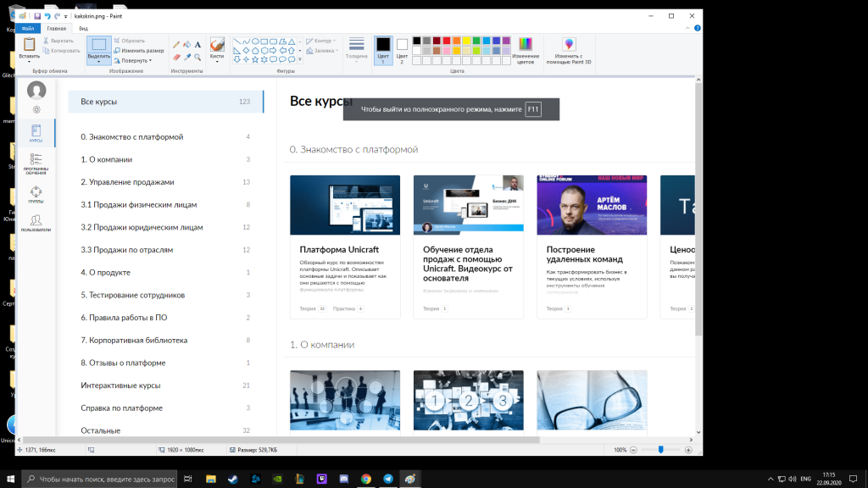868x488 pixels.
Task: Select the Pencil tool in Paint
Action: click(x=176, y=45)
